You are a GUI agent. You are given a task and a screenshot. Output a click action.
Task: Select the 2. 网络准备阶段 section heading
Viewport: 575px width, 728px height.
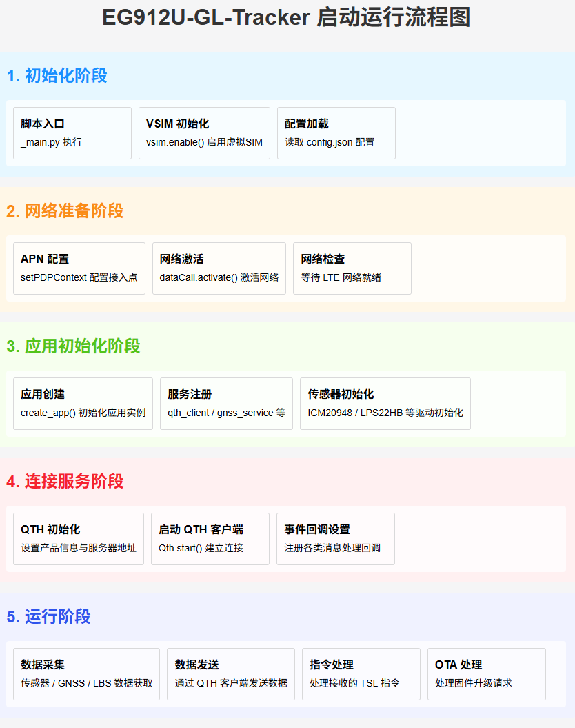[65, 211]
